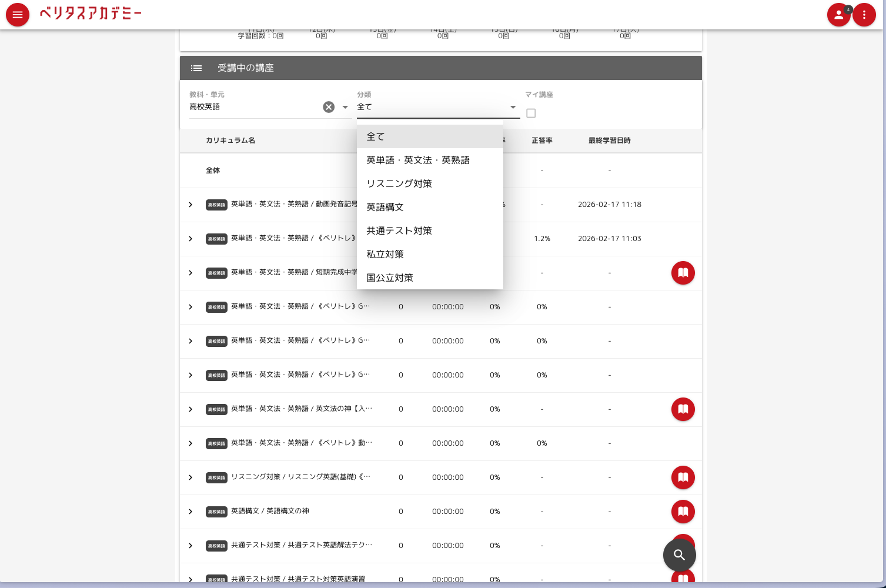Clear the 高校英語 subject filter
This screenshot has width=886, height=588.
pyautogui.click(x=329, y=107)
